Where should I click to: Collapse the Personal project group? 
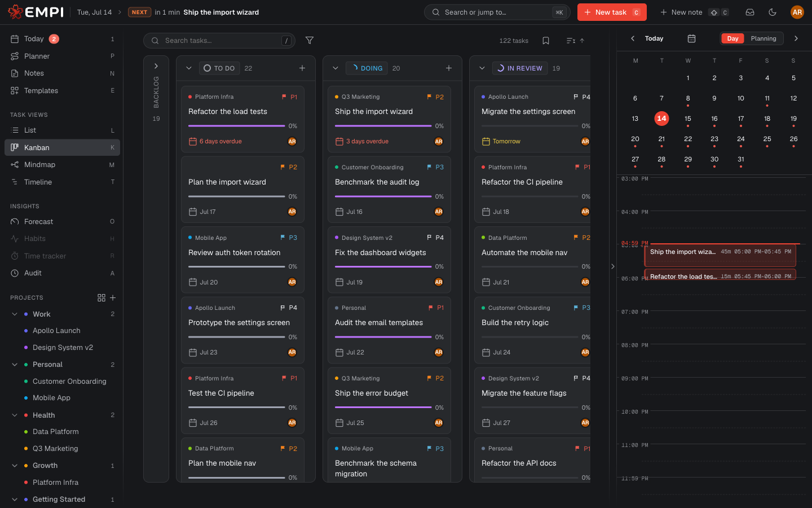pyautogui.click(x=15, y=365)
